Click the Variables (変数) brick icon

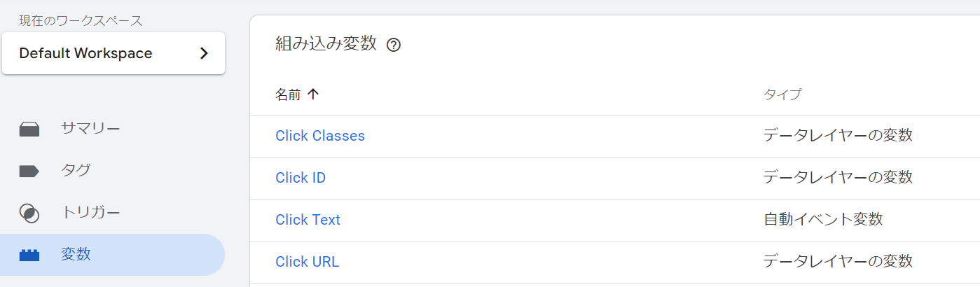tap(29, 255)
